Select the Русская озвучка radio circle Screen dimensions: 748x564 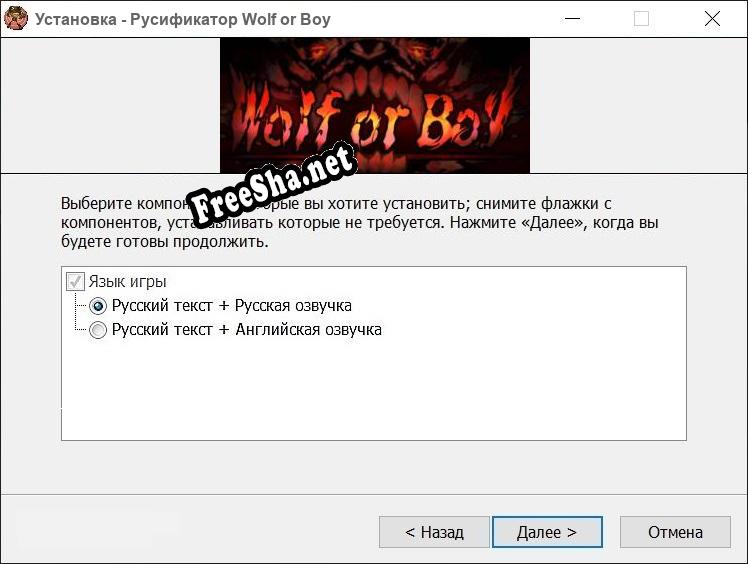pyautogui.click(x=98, y=306)
